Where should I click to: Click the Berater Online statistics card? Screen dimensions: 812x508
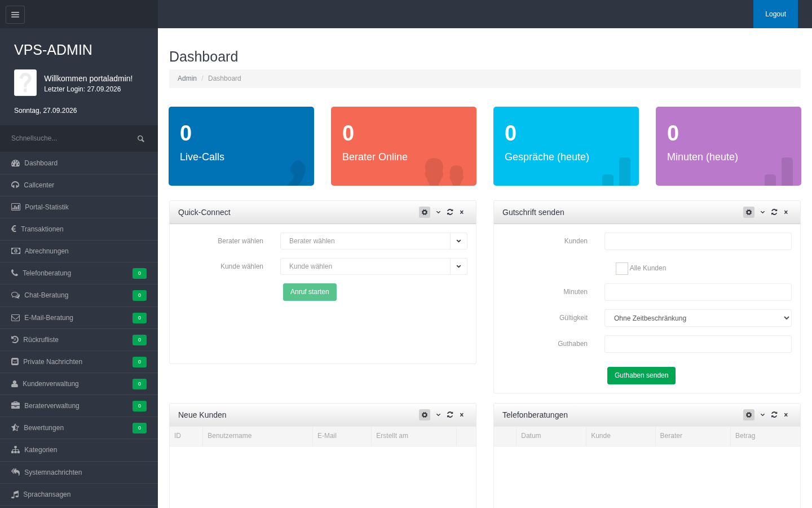(404, 146)
